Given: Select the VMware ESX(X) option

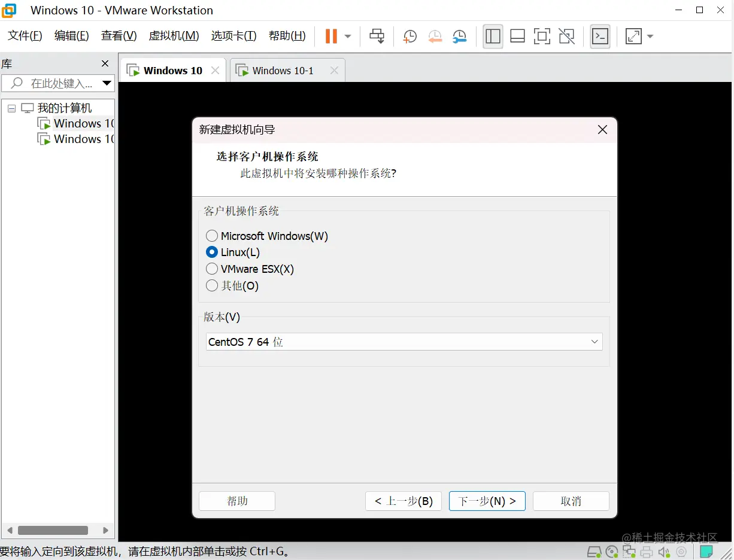Looking at the screenshot, I should pyautogui.click(x=212, y=269).
